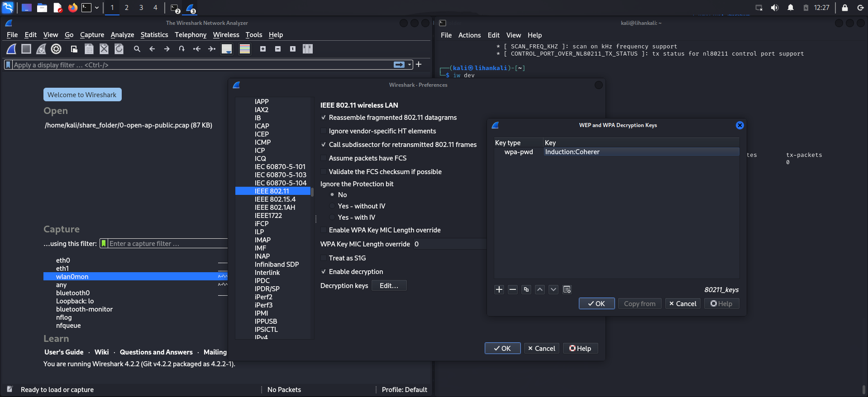Click the WPA Key MIC Length override field
Screen dimensions: 868x397
449,244
